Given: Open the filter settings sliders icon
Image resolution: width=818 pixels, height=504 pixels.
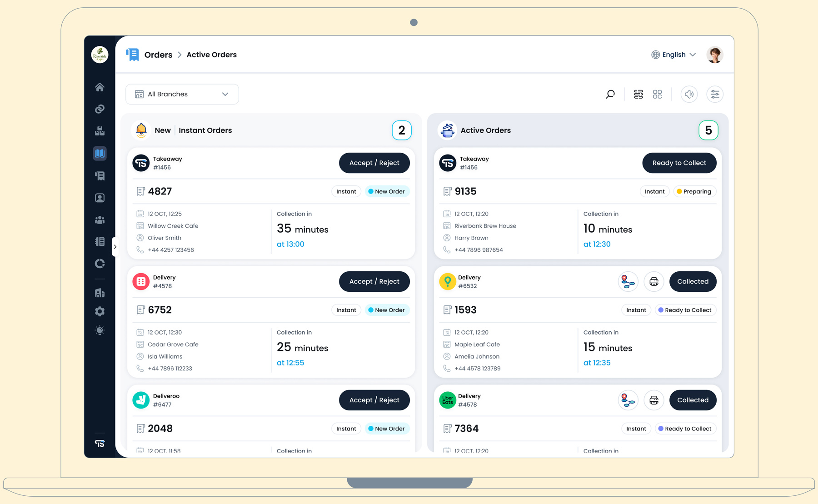Looking at the screenshot, I should point(714,94).
